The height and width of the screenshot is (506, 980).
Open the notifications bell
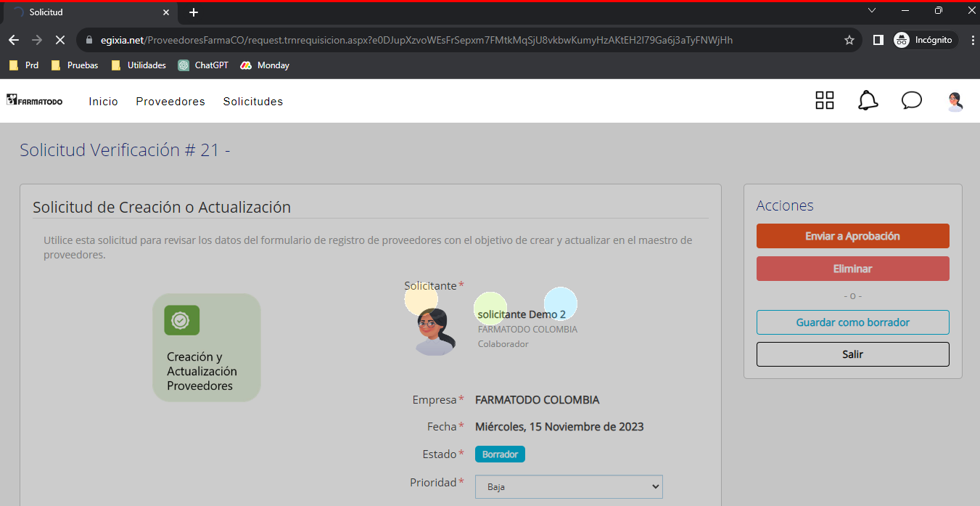point(868,101)
